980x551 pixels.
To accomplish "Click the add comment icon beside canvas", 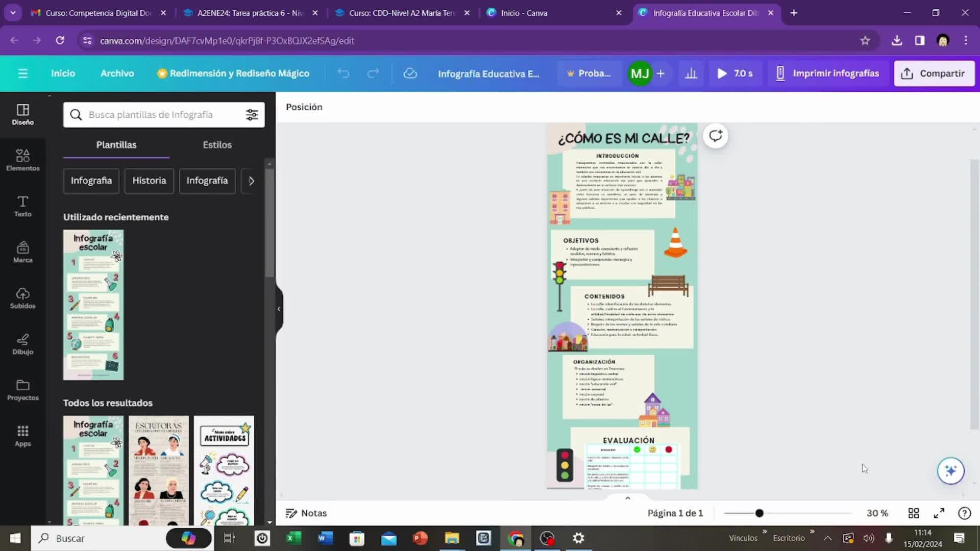I will click(x=715, y=136).
